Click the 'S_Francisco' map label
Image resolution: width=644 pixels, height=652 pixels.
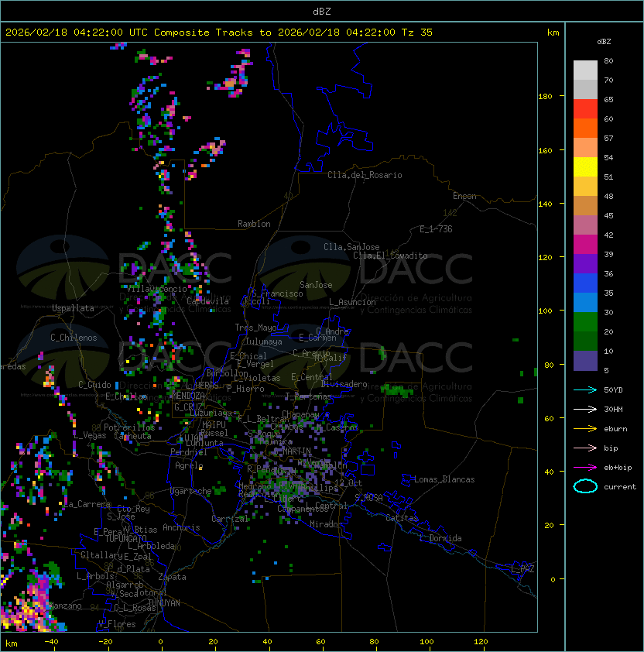[x=277, y=293]
